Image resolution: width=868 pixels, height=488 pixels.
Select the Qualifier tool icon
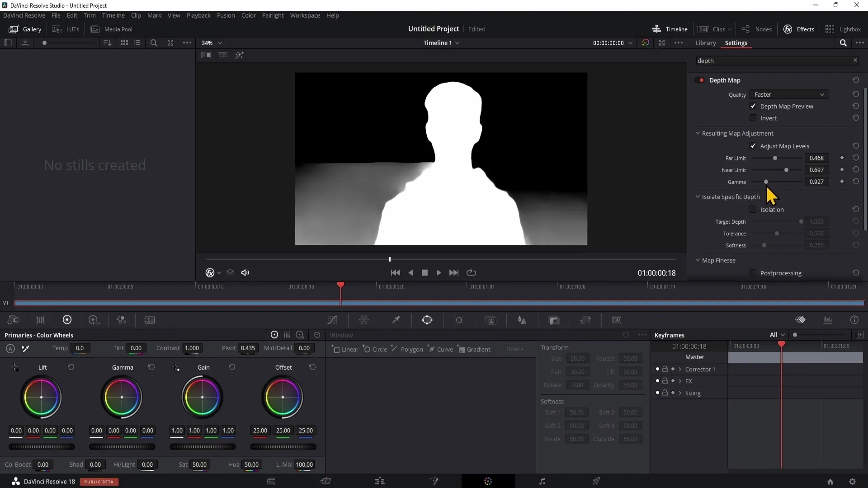pyautogui.click(x=396, y=320)
